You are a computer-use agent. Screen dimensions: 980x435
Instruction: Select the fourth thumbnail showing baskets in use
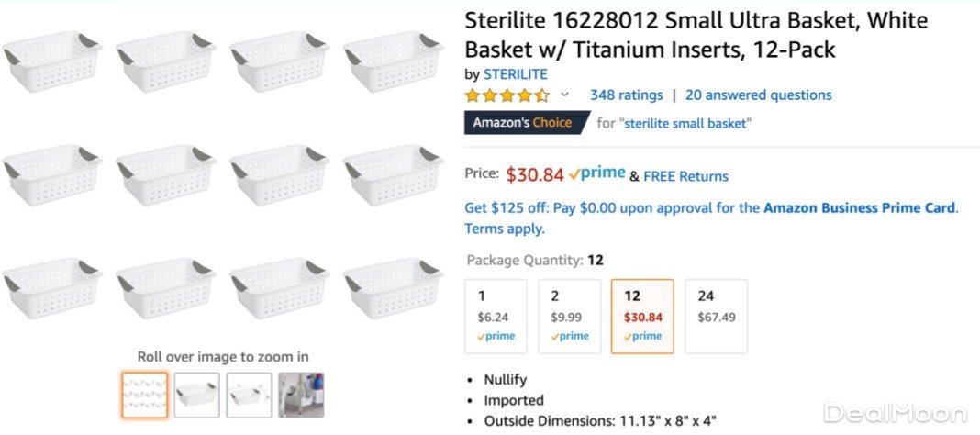pyautogui.click(x=302, y=395)
